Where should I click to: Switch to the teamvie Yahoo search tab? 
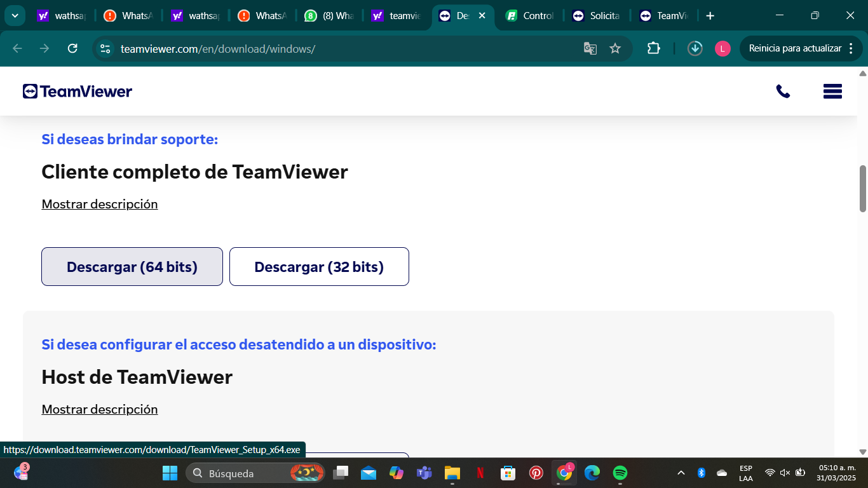[x=397, y=16]
